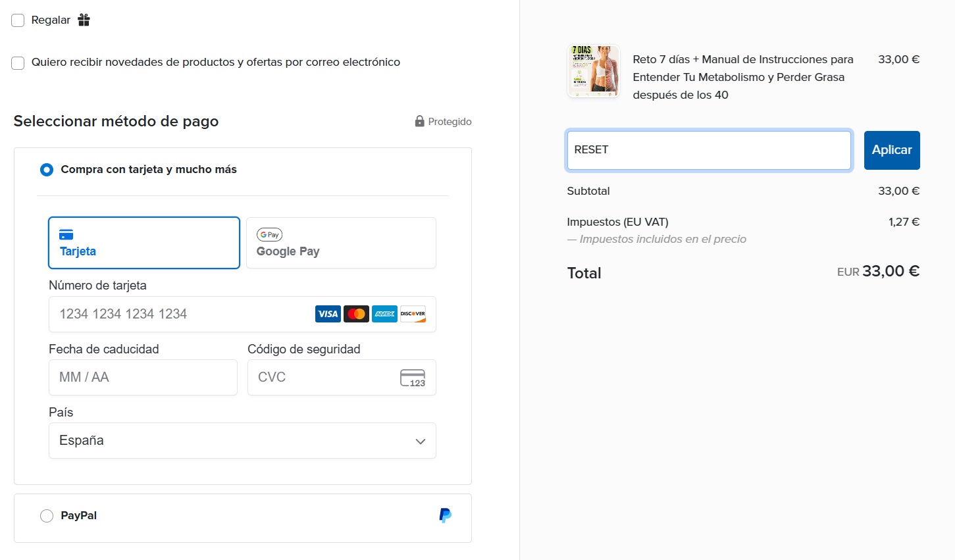Click the Impuestos incluidos en el precio note
The width and height of the screenshot is (955, 560).
point(657,239)
